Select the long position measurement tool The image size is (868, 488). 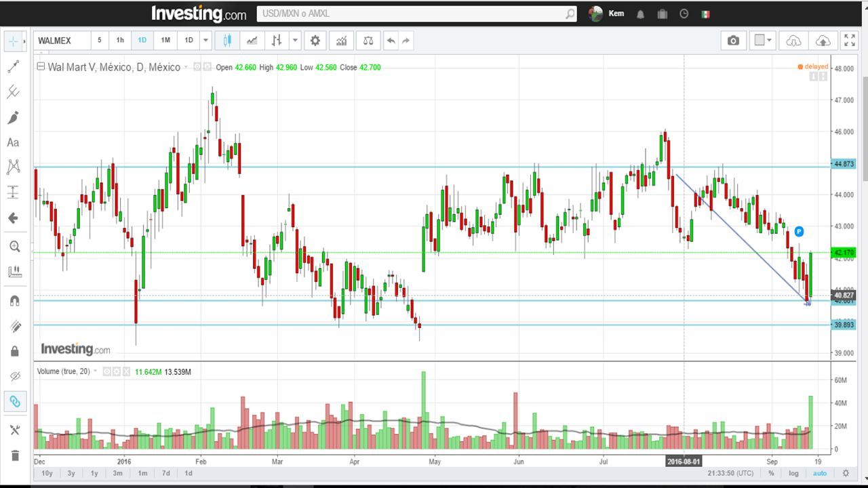pos(14,192)
